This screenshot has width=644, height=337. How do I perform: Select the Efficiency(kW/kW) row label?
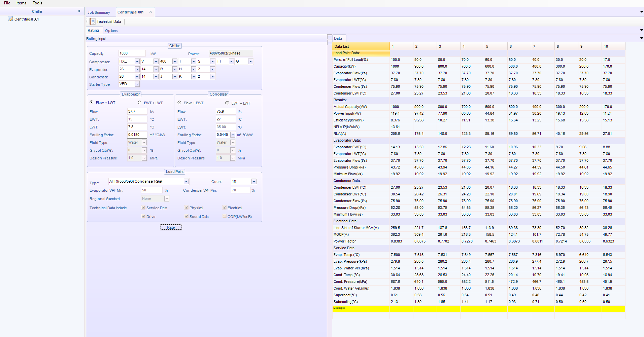tap(348, 120)
